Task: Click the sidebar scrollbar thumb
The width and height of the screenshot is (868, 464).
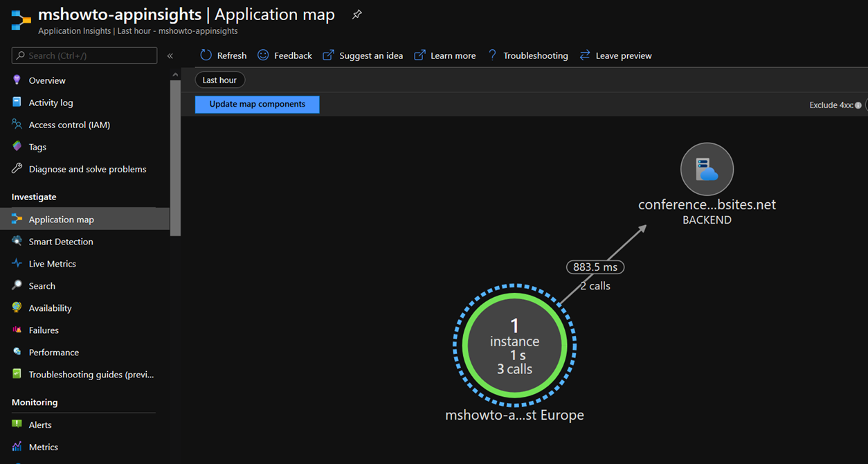Action: pyautogui.click(x=176, y=158)
